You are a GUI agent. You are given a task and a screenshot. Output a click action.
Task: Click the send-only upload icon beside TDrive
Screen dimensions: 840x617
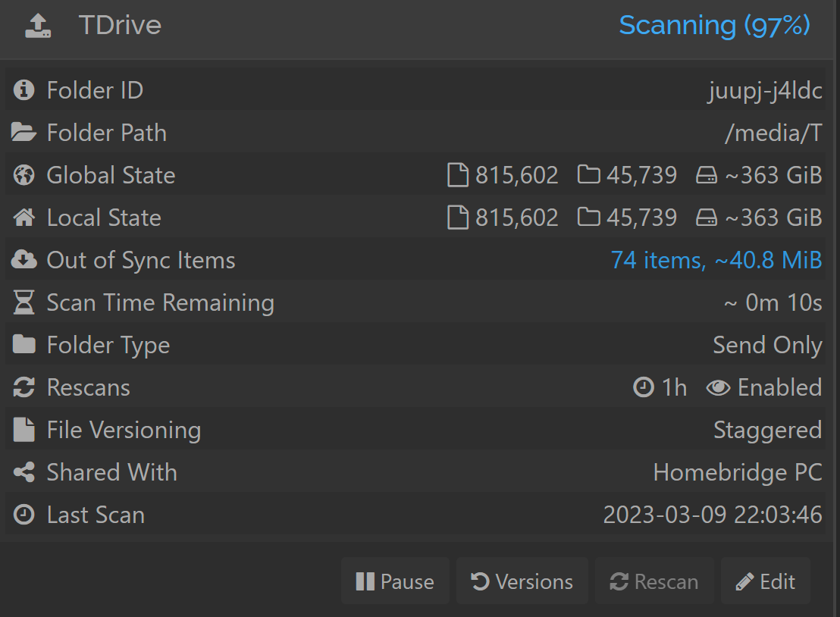click(38, 26)
